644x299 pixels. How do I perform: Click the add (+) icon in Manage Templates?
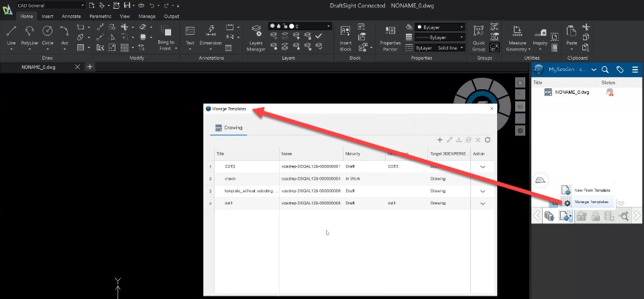click(439, 140)
